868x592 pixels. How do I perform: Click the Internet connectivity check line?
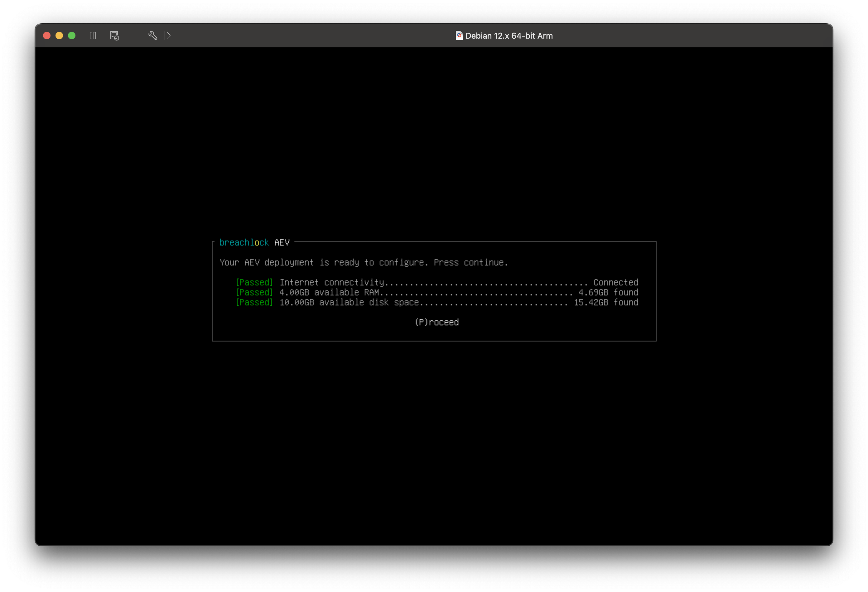point(436,283)
